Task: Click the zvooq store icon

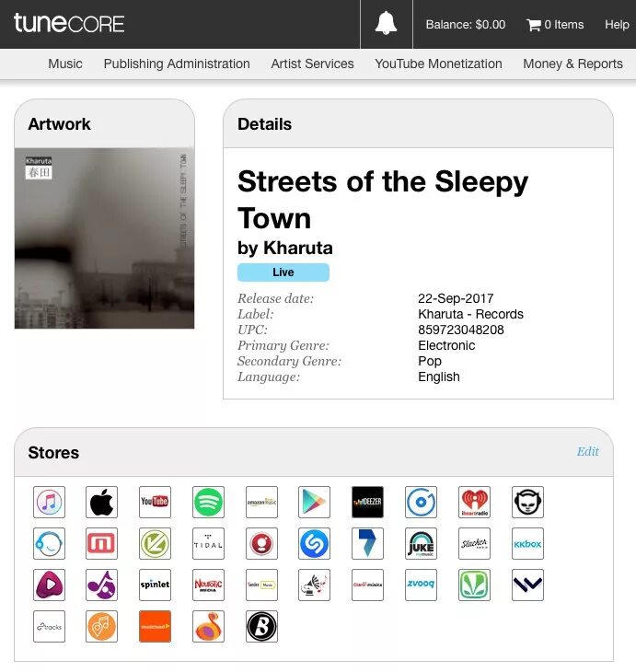Action: click(x=421, y=585)
